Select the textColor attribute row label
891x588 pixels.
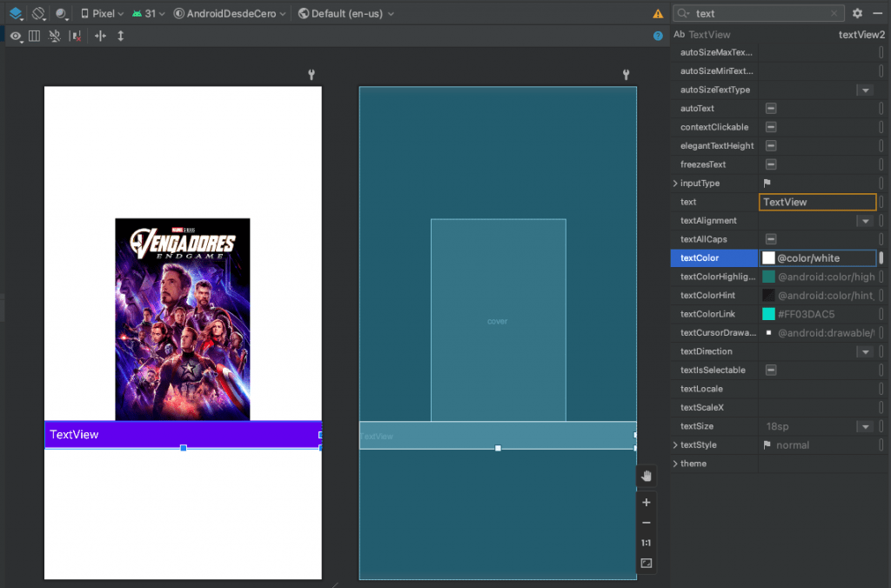pos(714,258)
